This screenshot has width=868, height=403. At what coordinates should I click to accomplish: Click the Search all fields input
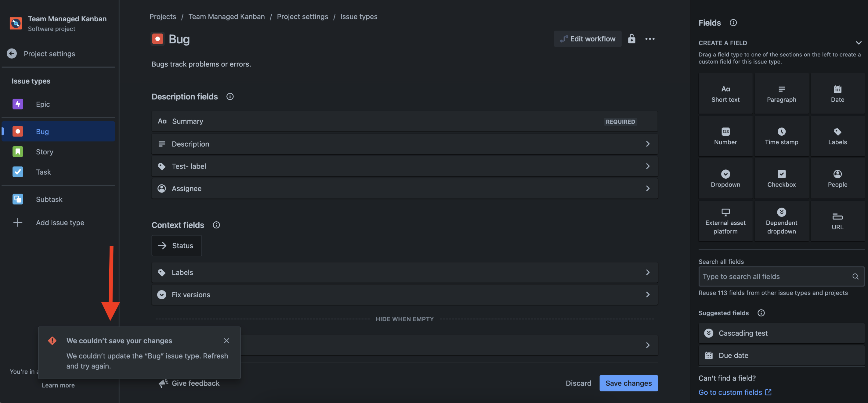pyautogui.click(x=781, y=276)
